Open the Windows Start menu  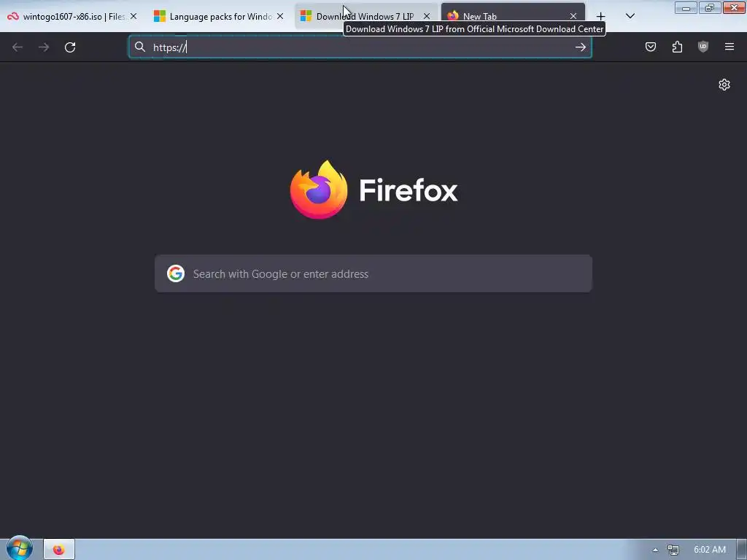click(20, 548)
